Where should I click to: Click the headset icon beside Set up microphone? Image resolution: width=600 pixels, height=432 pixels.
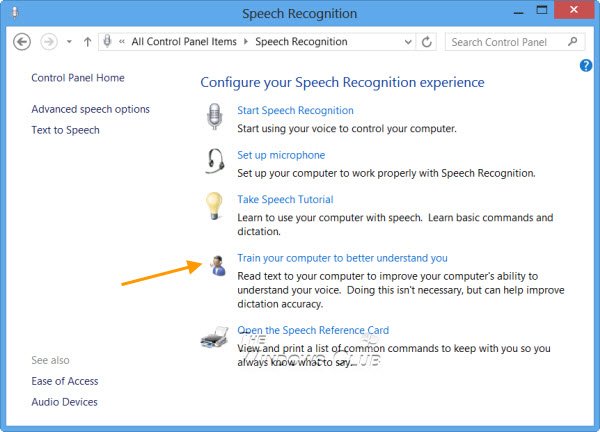pyautogui.click(x=215, y=161)
